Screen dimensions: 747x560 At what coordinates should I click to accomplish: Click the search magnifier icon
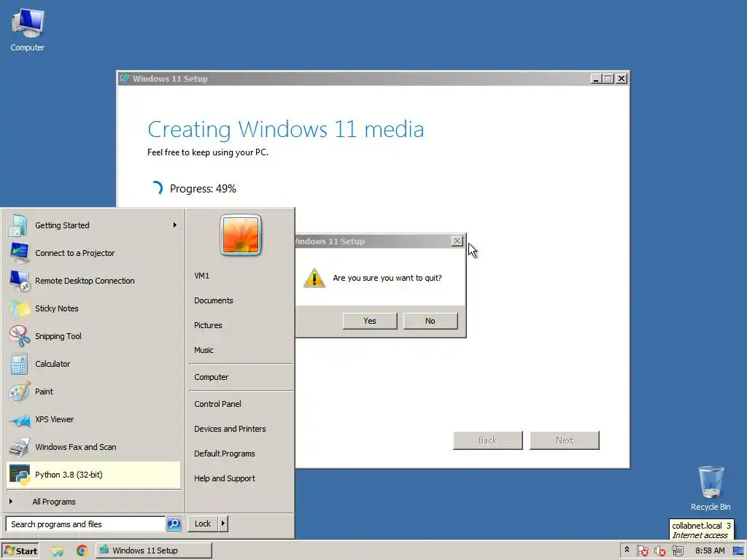174,524
